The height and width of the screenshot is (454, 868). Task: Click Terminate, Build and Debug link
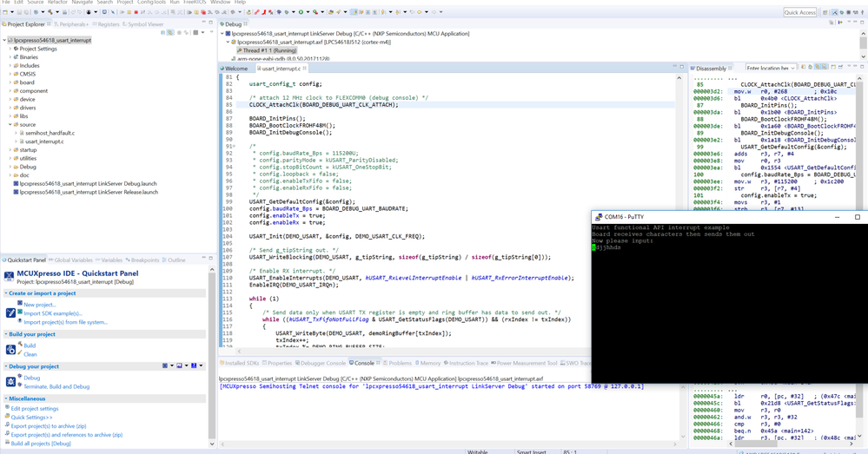(56, 386)
